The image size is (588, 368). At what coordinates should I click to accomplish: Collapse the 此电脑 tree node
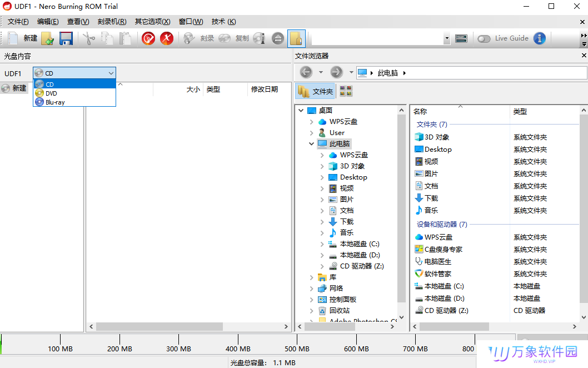[311, 143]
